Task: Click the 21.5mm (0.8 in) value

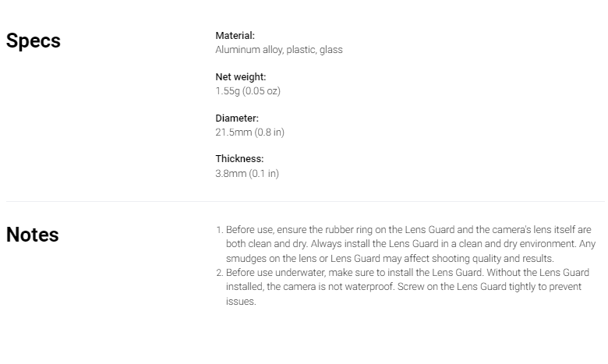Action: tap(249, 133)
